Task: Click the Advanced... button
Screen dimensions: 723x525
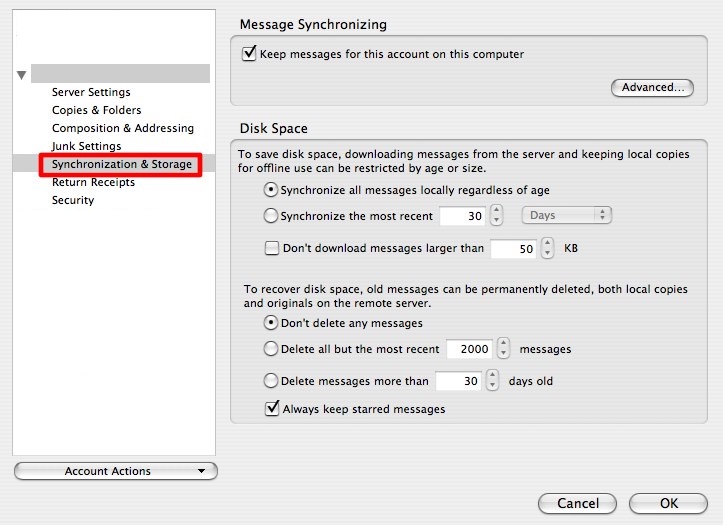Action: tap(652, 88)
